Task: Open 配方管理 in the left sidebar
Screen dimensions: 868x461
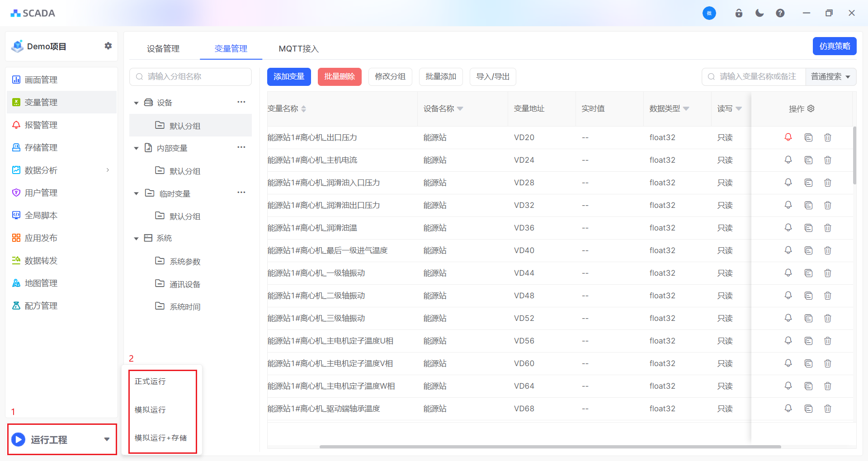Action: pos(41,306)
